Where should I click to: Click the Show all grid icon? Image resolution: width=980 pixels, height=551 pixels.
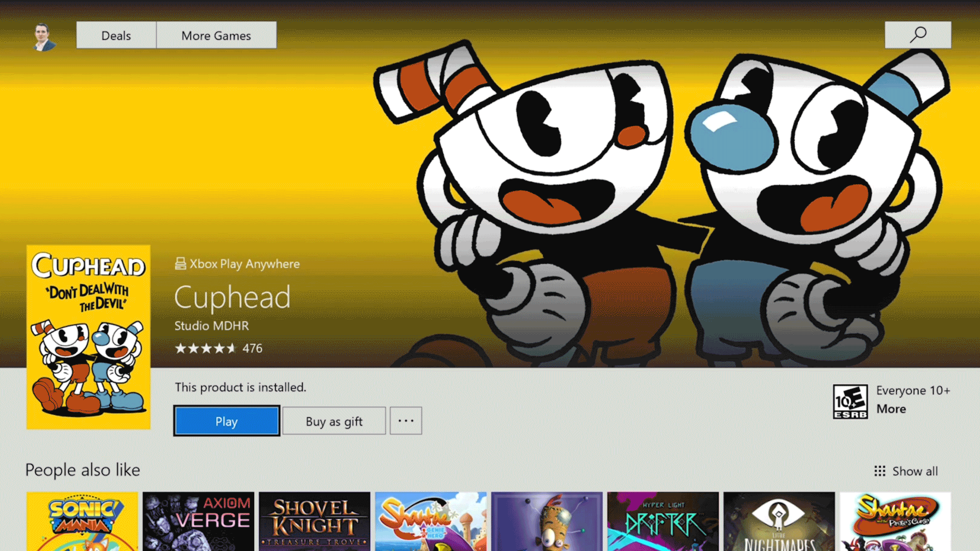(879, 471)
